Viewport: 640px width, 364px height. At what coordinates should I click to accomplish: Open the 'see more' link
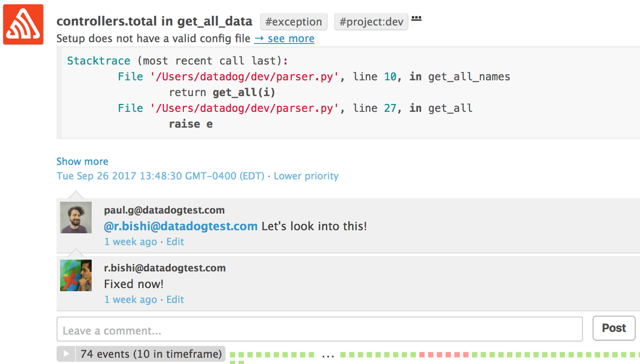pyautogui.click(x=284, y=38)
